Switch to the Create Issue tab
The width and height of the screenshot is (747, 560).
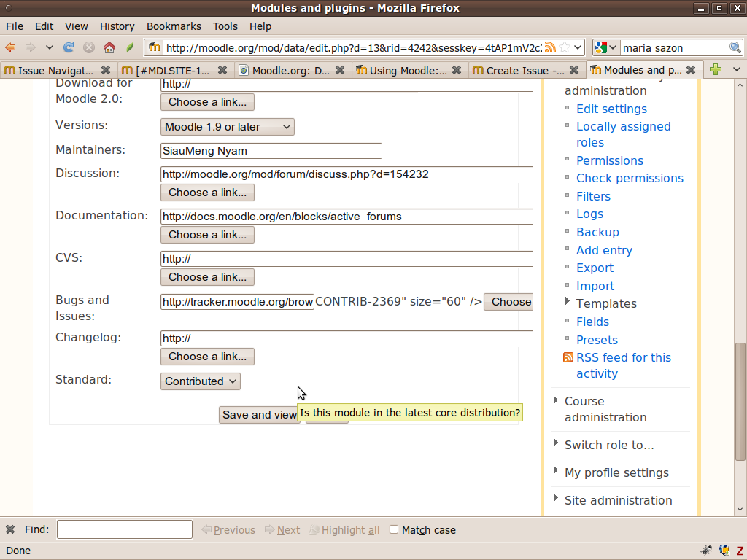click(526, 71)
